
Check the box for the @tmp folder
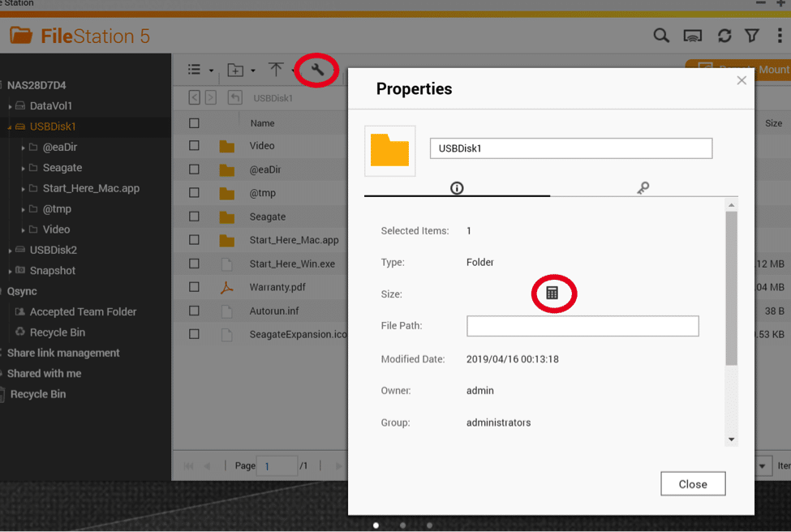[x=194, y=193]
